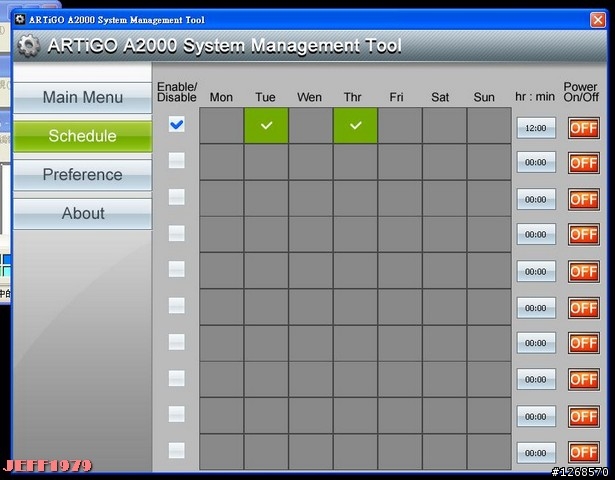Deselect Tuesday in the first schedule row
The image size is (615, 480).
tap(266, 125)
